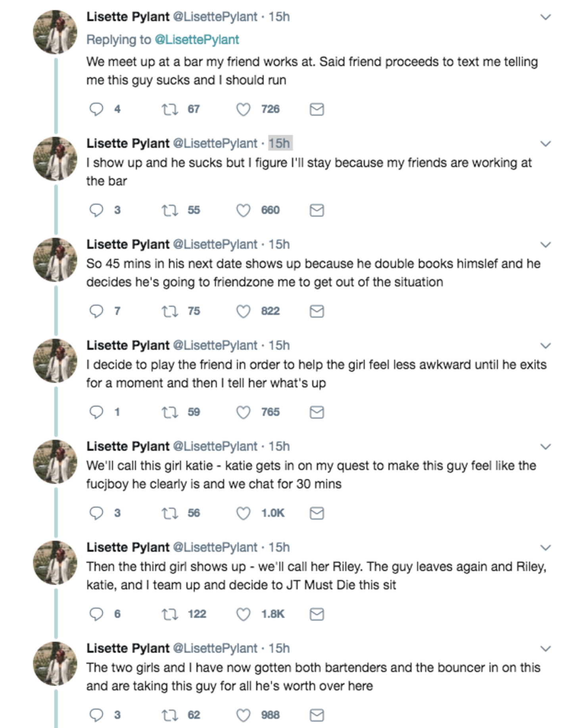Screen dimensions: 587x728
Task: Open the profile avatar beside the katie tweet
Action: pos(55,462)
